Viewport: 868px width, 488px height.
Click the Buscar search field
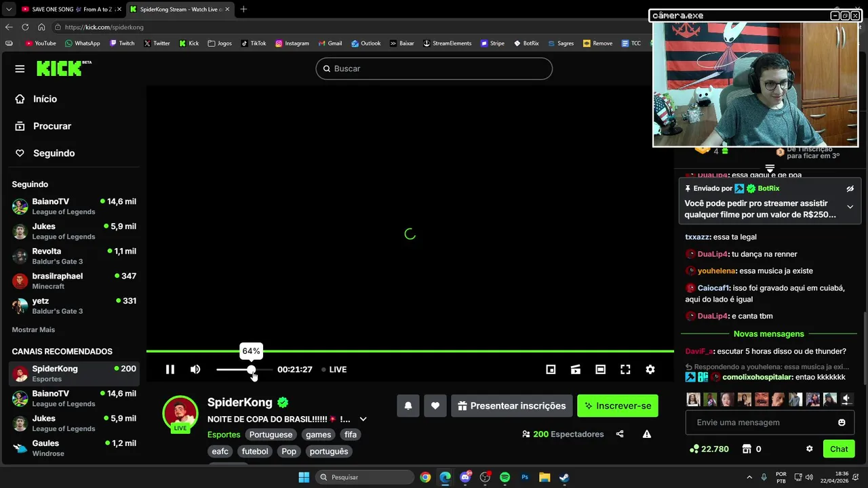(x=434, y=68)
